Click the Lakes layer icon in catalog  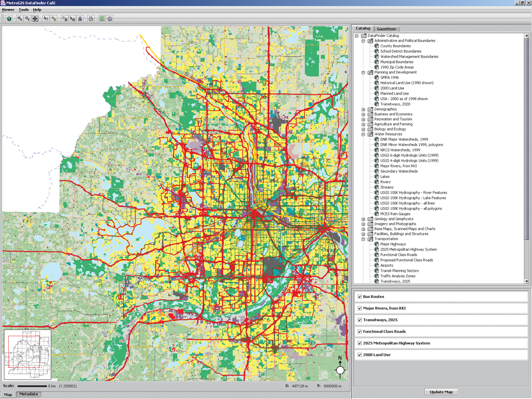[x=377, y=177]
